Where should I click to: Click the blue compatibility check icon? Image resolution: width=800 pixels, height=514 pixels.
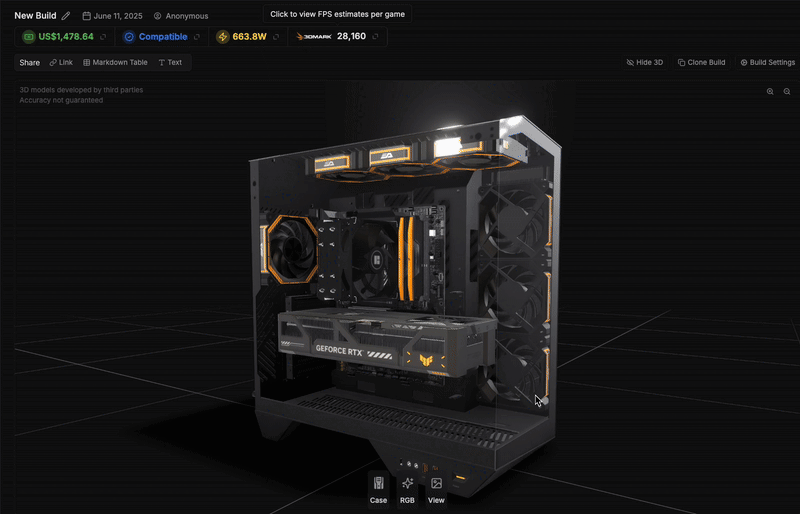tap(129, 37)
